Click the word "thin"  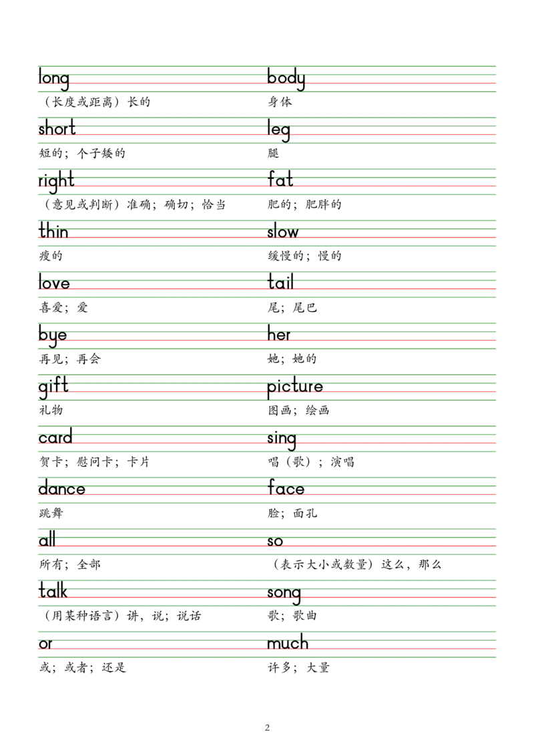53,232
